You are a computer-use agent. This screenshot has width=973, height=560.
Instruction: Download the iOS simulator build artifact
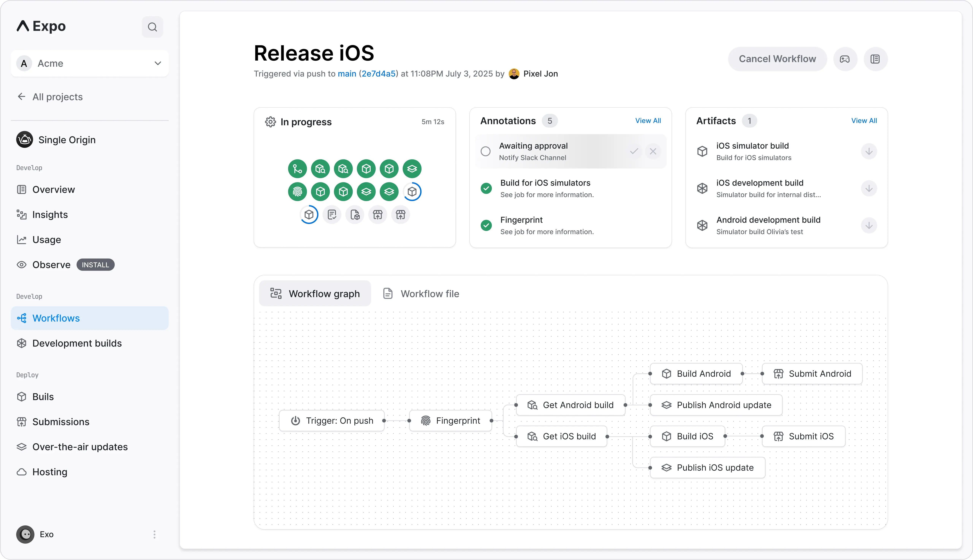click(869, 152)
